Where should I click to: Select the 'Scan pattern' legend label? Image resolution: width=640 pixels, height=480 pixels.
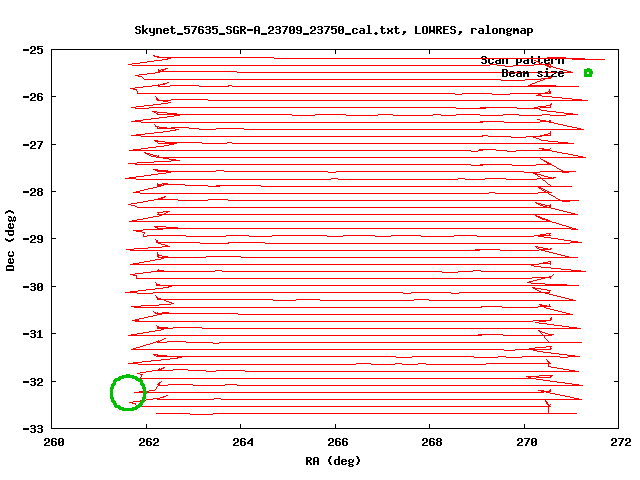522,60
